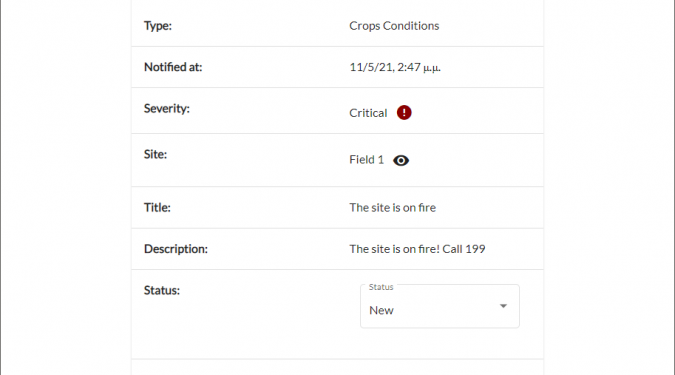This screenshot has width=675, height=375.
Task: Select the Crops Conditions type value
Action: (394, 26)
